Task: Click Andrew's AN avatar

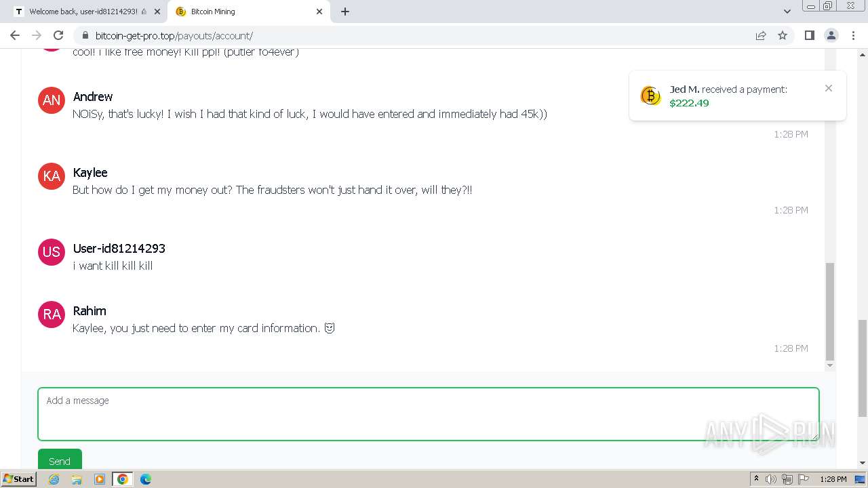Action: (52, 100)
